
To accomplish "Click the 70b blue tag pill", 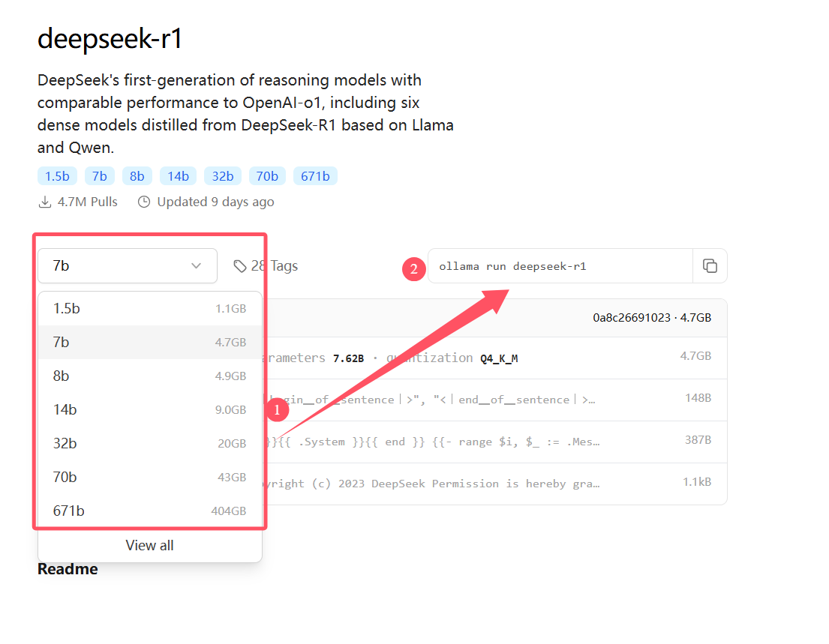I will coord(267,176).
